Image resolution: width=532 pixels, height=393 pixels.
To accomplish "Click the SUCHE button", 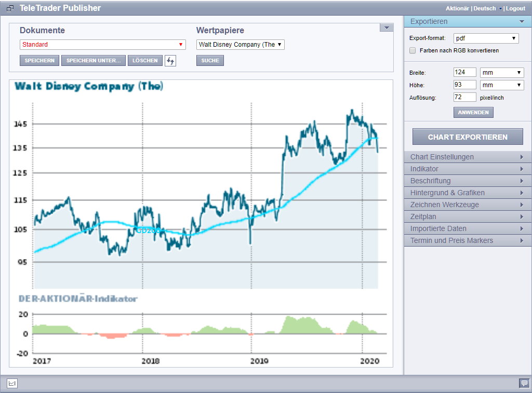I will [x=210, y=61].
